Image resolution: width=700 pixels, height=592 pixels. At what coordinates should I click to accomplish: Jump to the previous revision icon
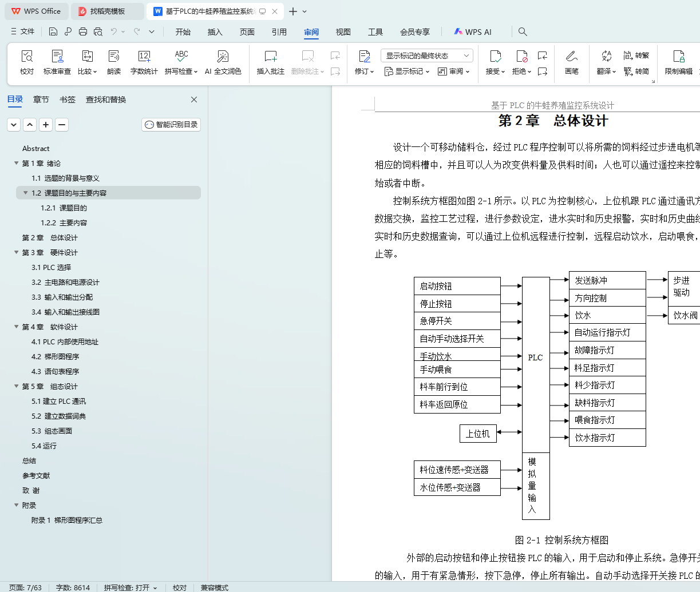click(543, 55)
